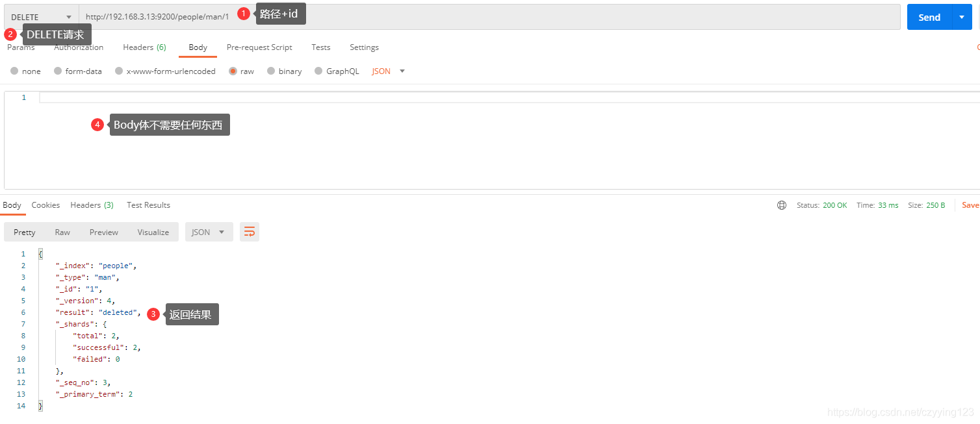Switch to the response Body tab

click(x=12, y=205)
